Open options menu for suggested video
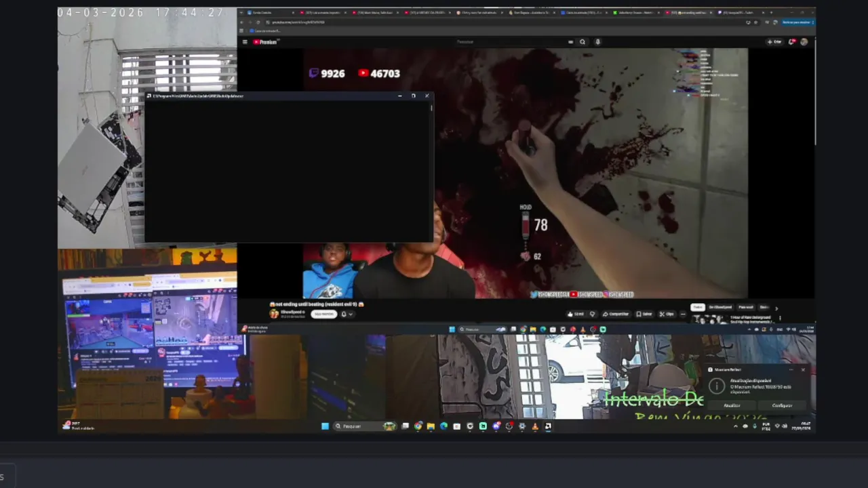Screen dimensions: 868x488 tap(780, 318)
